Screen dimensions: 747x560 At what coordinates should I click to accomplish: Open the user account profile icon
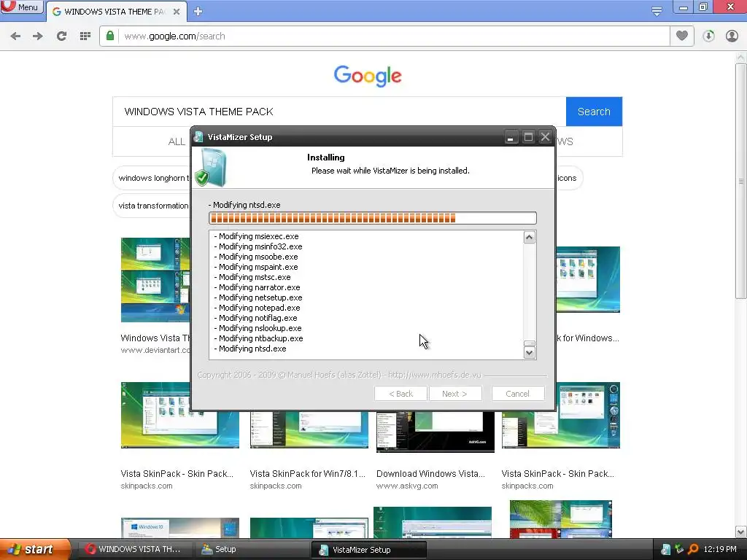(x=732, y=36)
